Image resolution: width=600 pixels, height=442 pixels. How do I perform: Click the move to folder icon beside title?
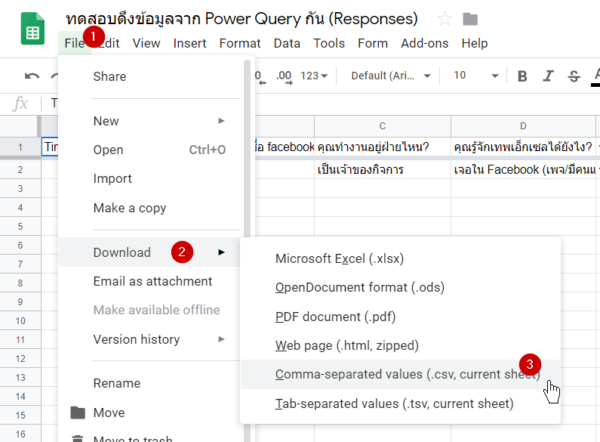coord(470,19)
